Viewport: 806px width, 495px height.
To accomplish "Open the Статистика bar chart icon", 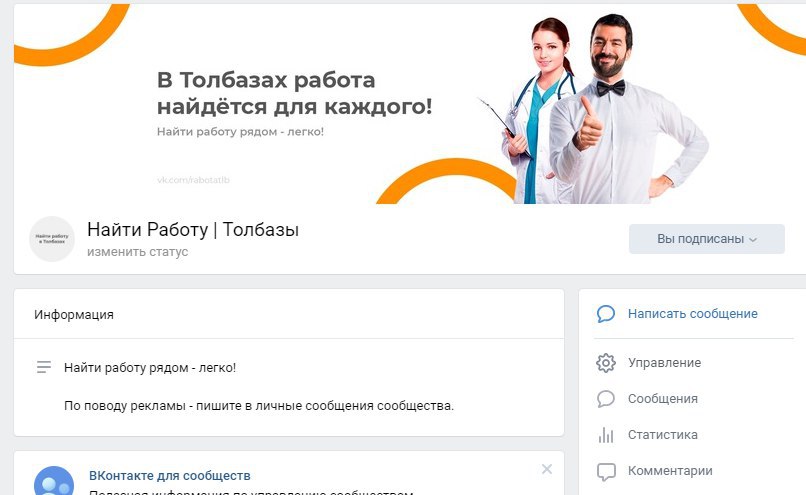I will (606, 435).
